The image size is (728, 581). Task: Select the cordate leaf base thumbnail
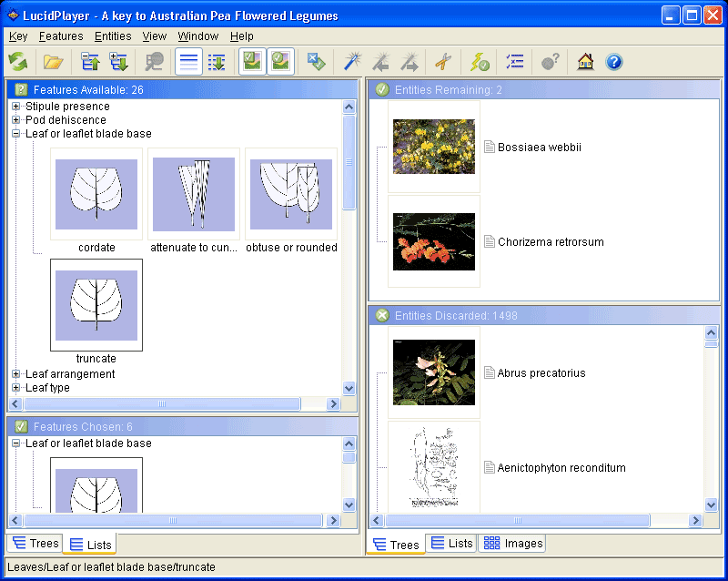click(x=96, y=194)
